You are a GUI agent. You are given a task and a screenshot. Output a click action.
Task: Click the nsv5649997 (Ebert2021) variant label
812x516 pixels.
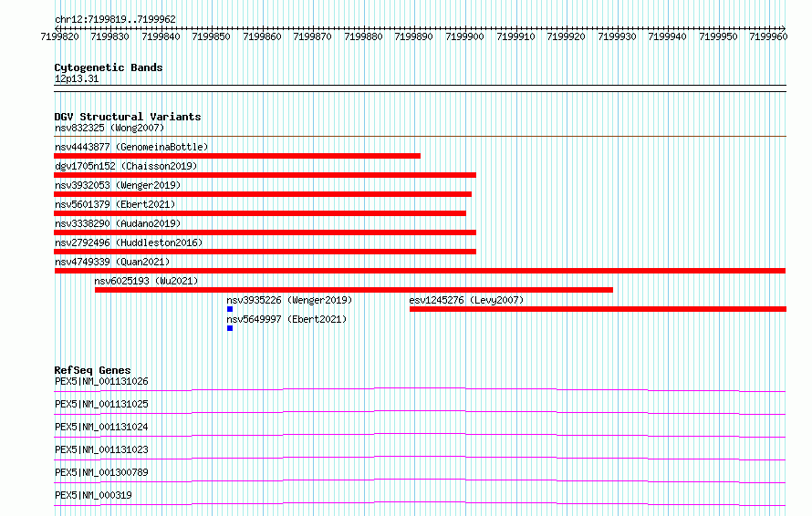coord(286,319)
